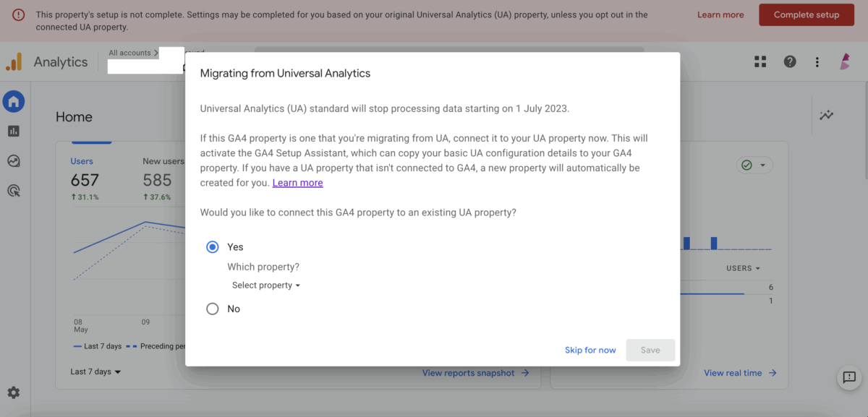
Task: Open the Insights panel via the sparkline icon
Action: point(826,115)
